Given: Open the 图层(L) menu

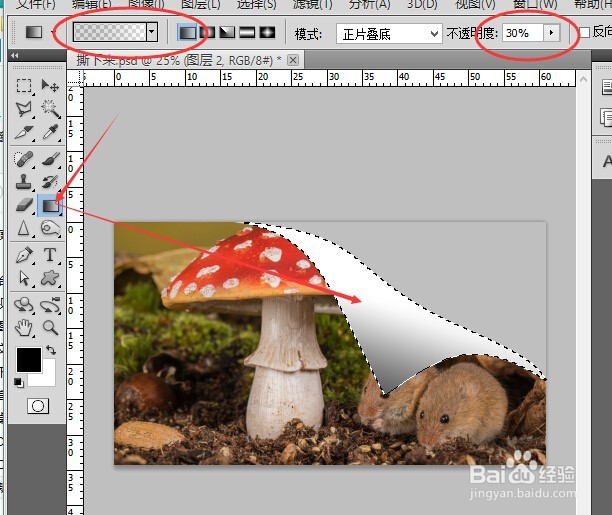Looking at the screenshot, I should (201, 4).
